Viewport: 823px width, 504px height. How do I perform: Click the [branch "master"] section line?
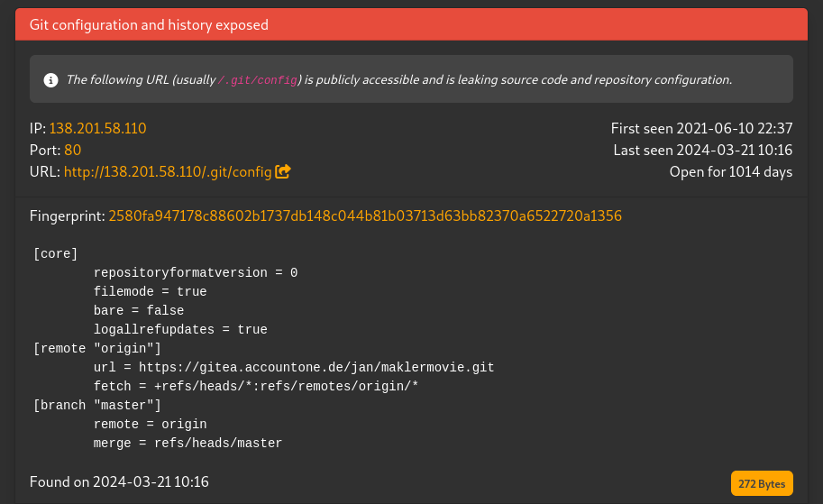pyautogui.click(x=97, y=406)
